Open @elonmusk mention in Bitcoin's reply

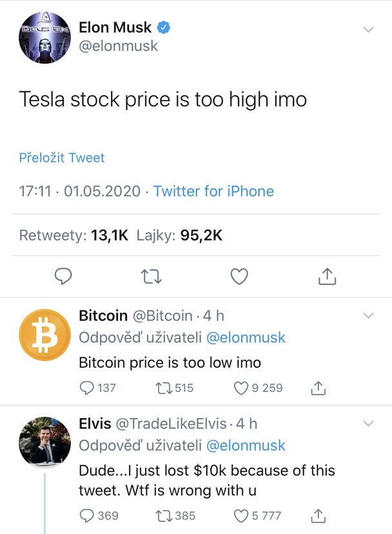(246, 337)
